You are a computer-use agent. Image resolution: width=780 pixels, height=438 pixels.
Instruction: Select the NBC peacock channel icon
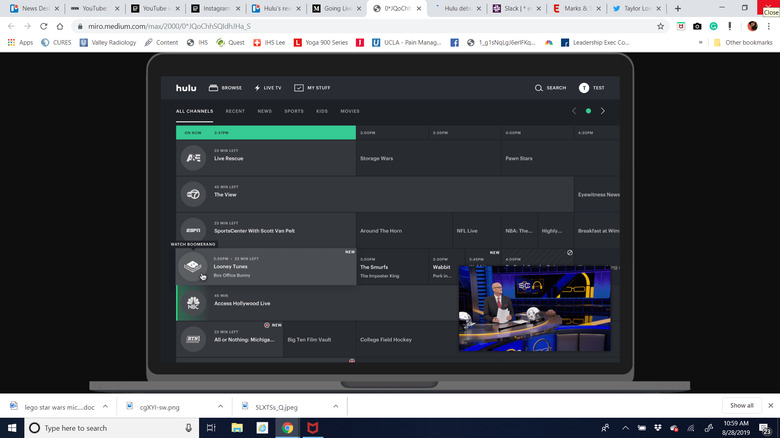pyautogui.click(x=193, y=304)
